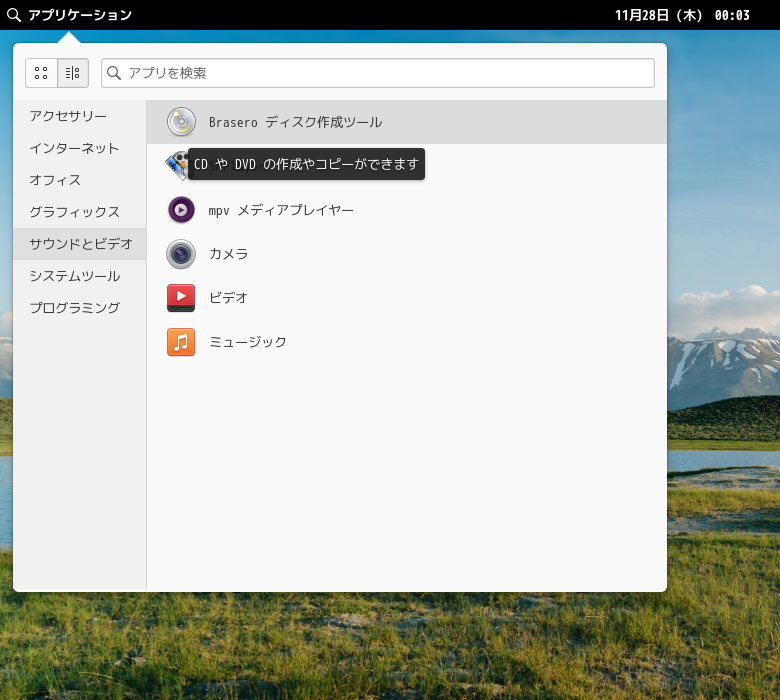Screen dimensions: 780x700
Task: Click the red ビデオ app icon
Action: (x=181, y=298)
